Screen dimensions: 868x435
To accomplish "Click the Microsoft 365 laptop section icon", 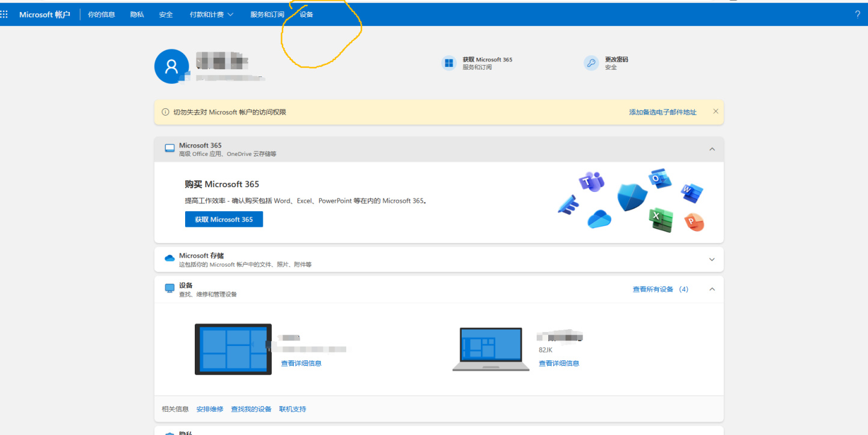I will click(170, 149).
